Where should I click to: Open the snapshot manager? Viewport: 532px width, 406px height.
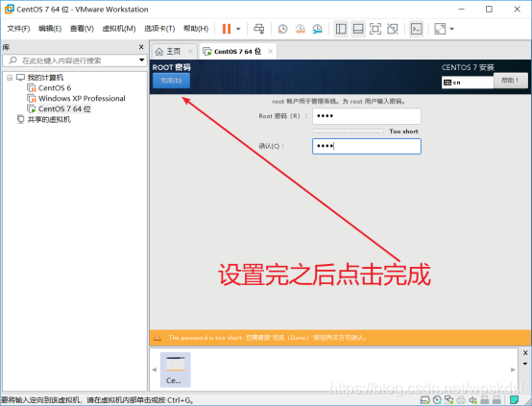(x=317, y=29)
